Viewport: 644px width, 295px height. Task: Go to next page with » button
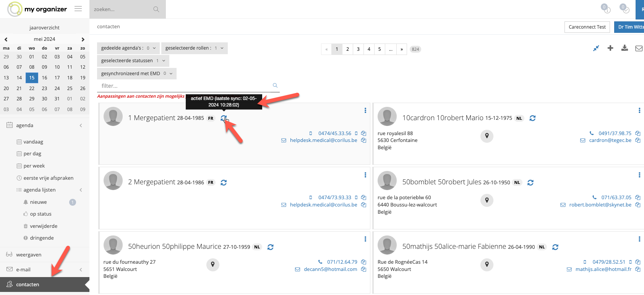coord(402,49)
